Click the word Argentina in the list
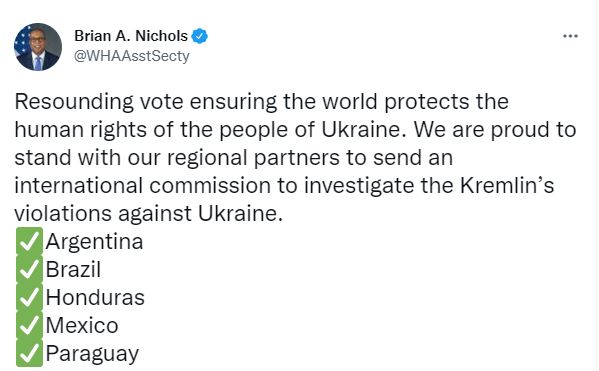 click(x=94, y=242)
